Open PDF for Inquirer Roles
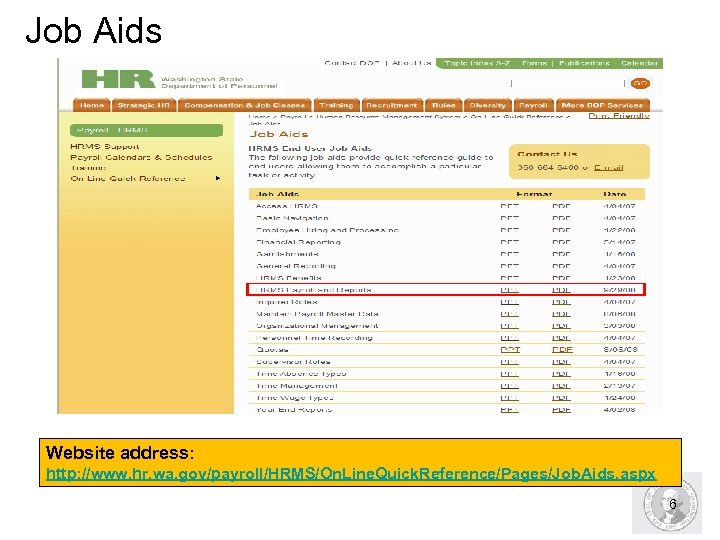The image size is (720, 540). pos(561,302)
